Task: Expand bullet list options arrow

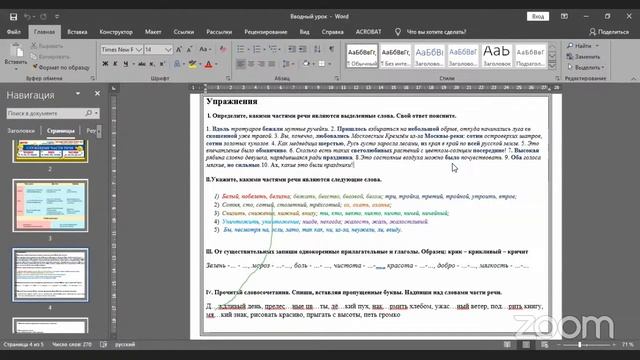Action: [248, 49]
